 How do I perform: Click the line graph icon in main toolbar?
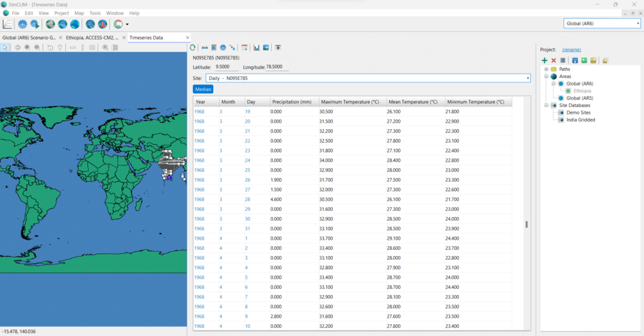click(8, 25)
